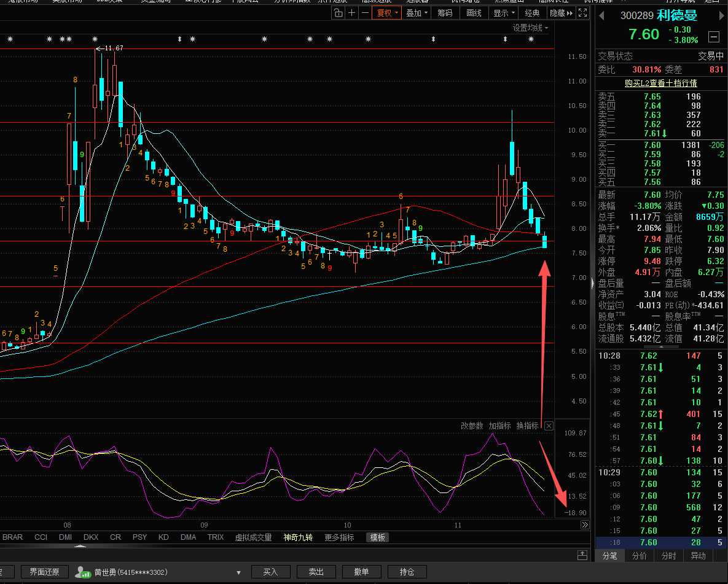Image resolution: width=728 pixels, height=584 pixels.
Task: Click the chart lock icon
Action: [x=339, y=13]
